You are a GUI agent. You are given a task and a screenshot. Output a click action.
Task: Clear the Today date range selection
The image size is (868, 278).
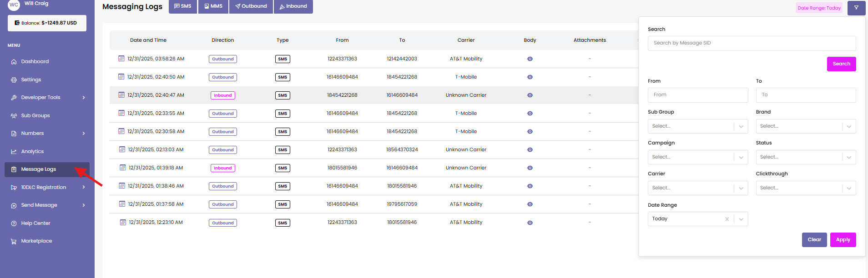[727, 219]
